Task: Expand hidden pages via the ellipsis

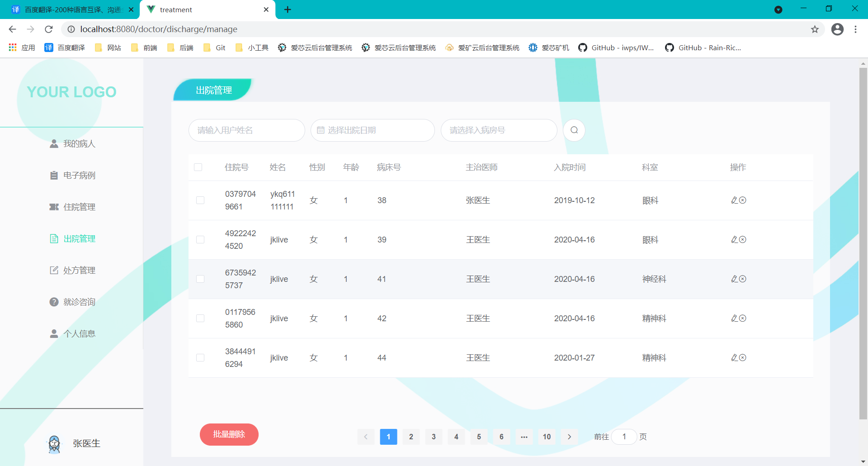Action: (x=524, y=437)
